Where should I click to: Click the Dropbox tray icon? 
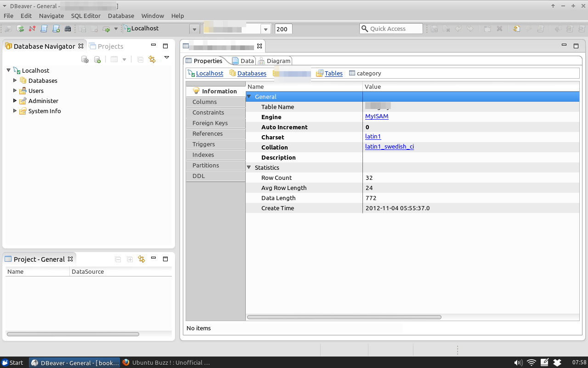(x=557, y=362)
